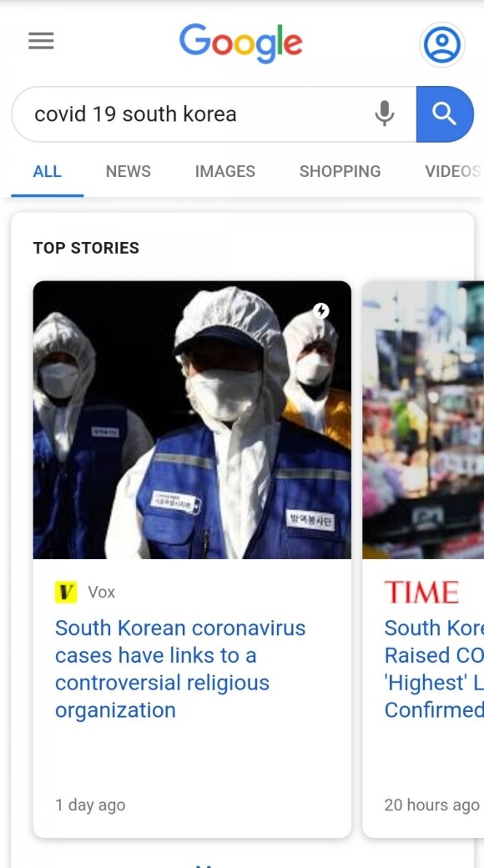Click the Vox source name

(x=101, y=593)
